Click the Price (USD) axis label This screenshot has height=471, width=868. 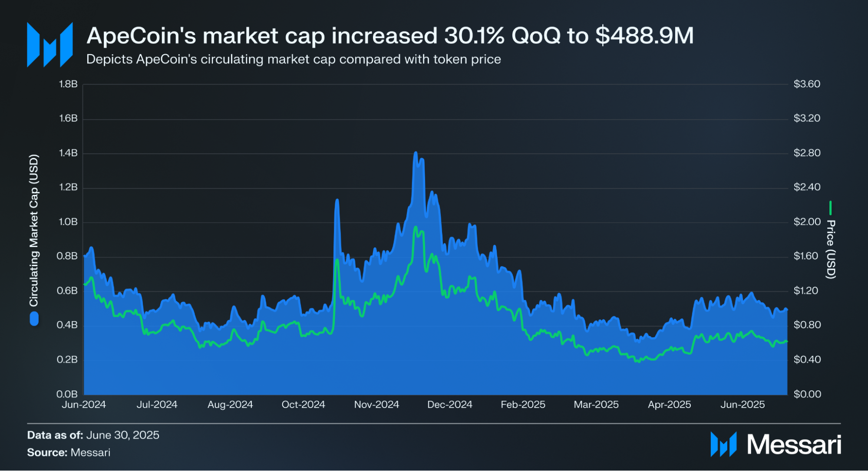click(830, 249)
